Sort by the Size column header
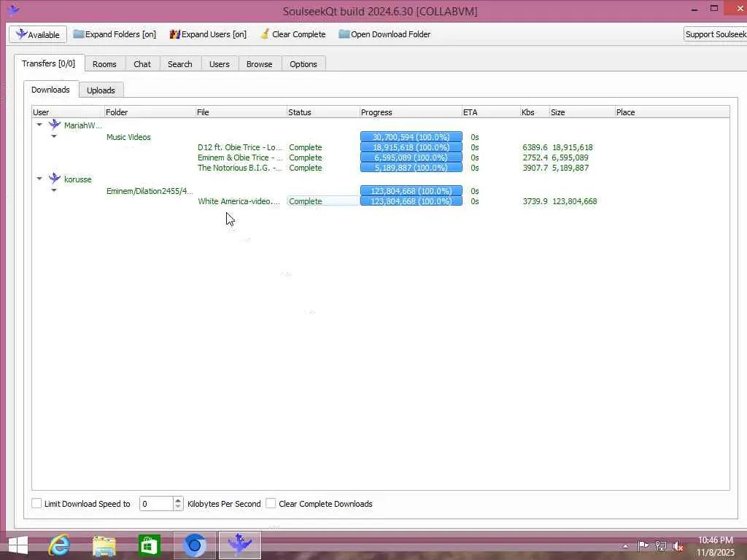The height and width of the screenshot is (560, 747). (x=581, y=112)
